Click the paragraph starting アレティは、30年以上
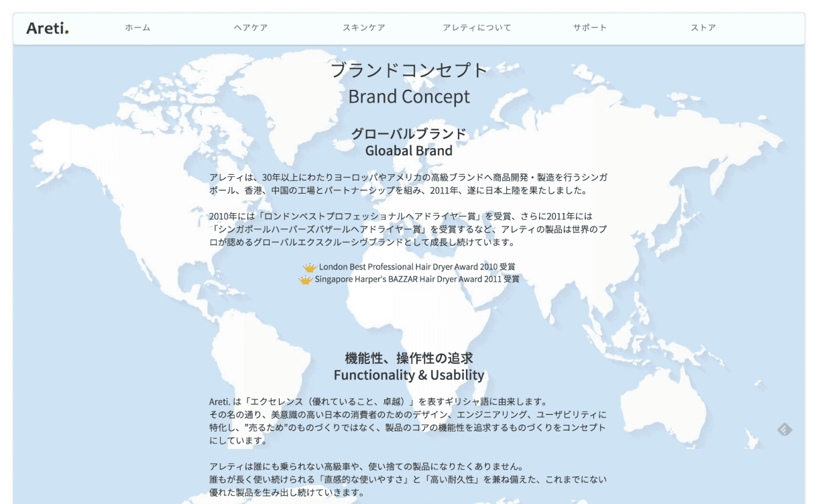The image size is (818, 504). pyautogui.click(x=409, y=183)
